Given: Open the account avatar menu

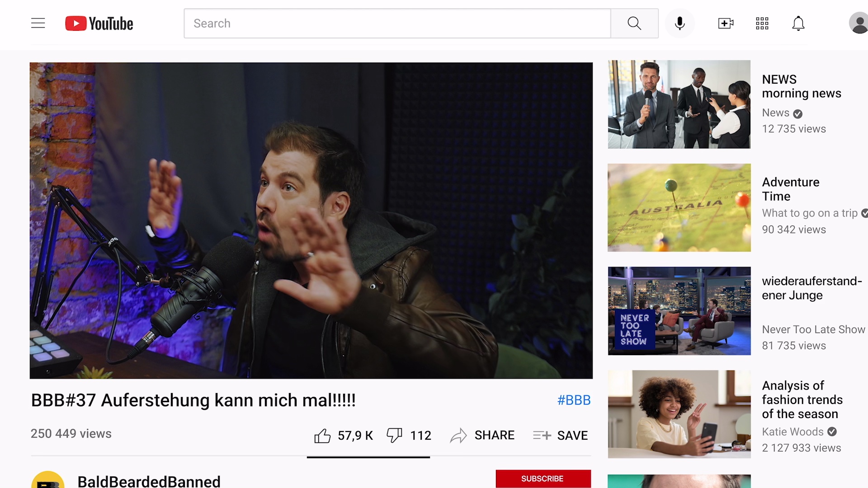Looking at the screenshot, I should click(858, 23).
